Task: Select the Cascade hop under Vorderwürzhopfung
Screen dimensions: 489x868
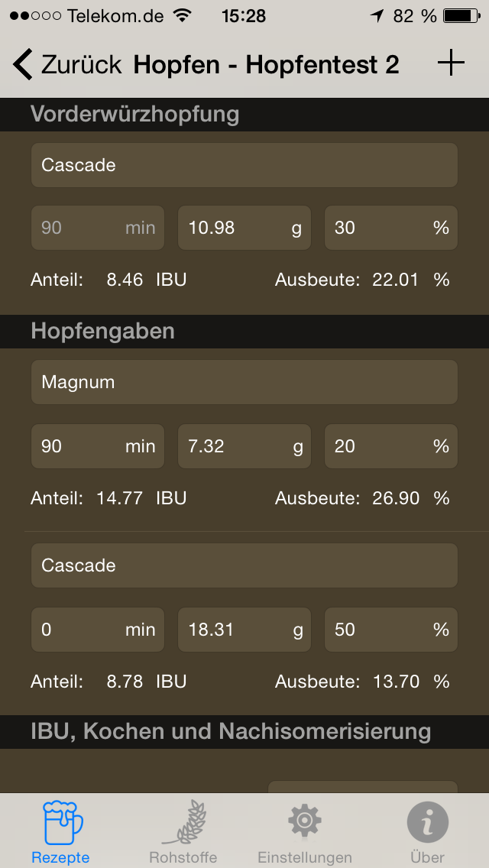Action: tap(244, 165)
